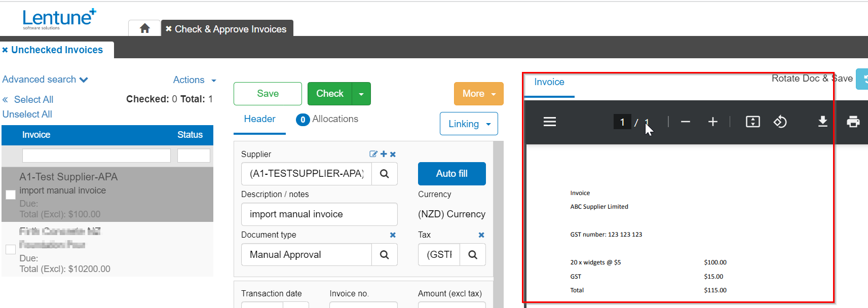Clear the tax field
868x308 pixels.
pyautogui.click(x=481, y=235)
